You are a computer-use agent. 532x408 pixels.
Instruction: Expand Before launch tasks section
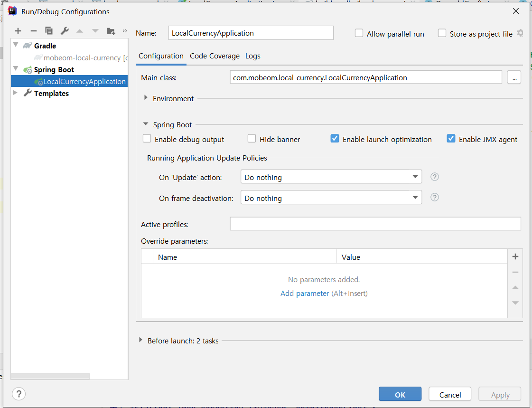coord(140,340)
